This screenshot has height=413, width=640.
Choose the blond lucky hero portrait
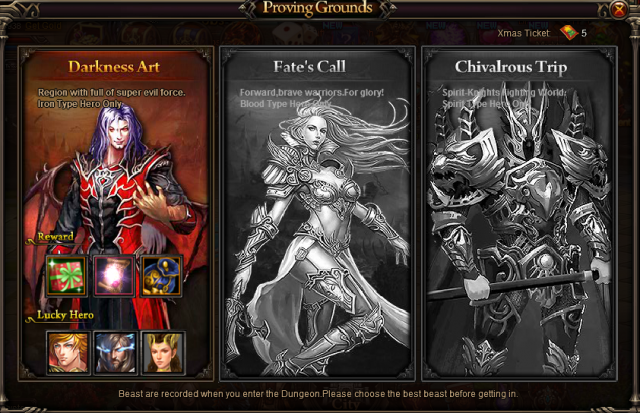coord(68,353)
